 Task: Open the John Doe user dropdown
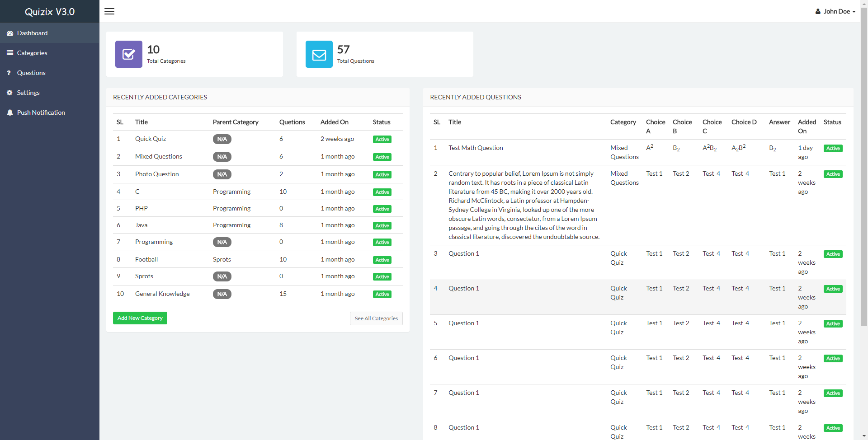[x=835, y=11]
